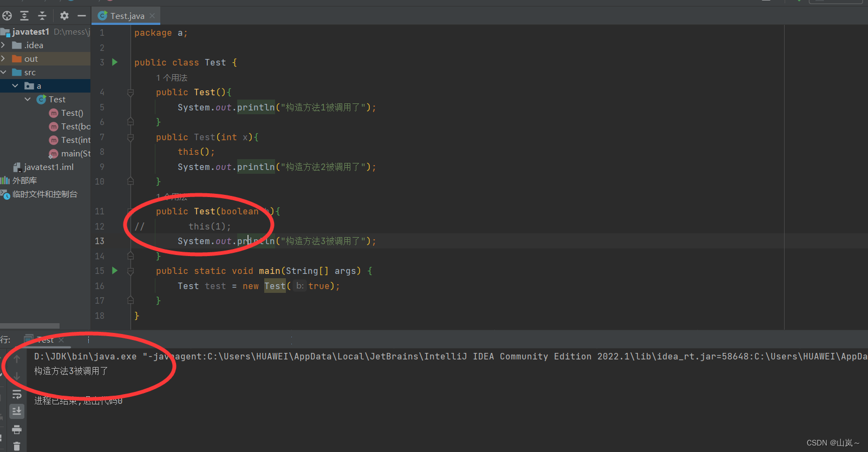Close the Test run tab
Viewport: 868px width, 452px height.
(x=61, y=340)
